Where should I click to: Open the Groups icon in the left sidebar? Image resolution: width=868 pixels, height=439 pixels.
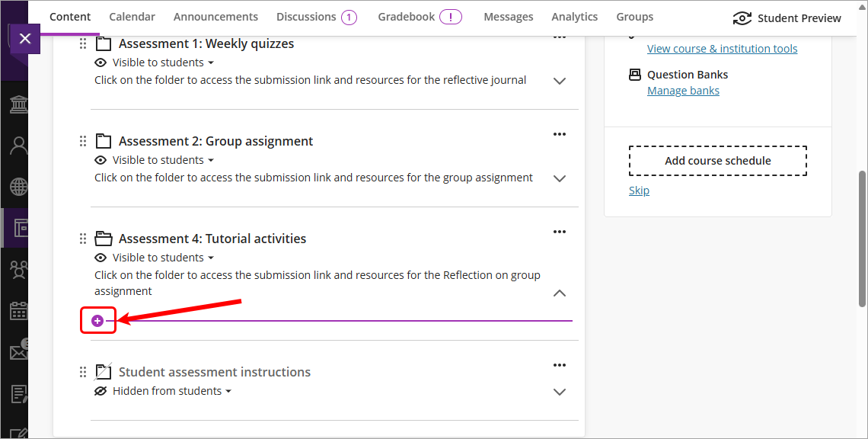(17, 269)
